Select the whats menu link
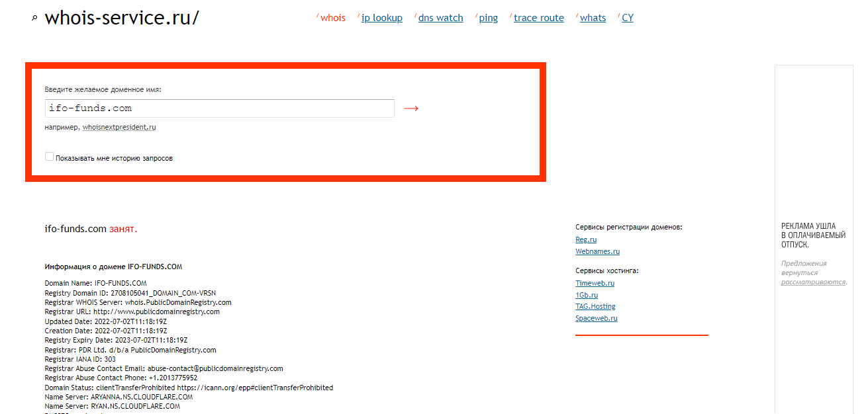This screenshot has height=414, width=868. tap(593, 18)
